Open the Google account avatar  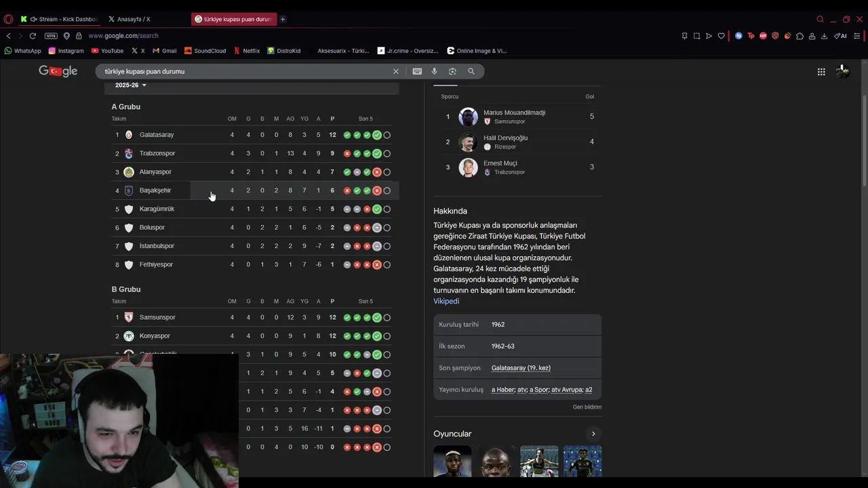click(x=842, y=71)
